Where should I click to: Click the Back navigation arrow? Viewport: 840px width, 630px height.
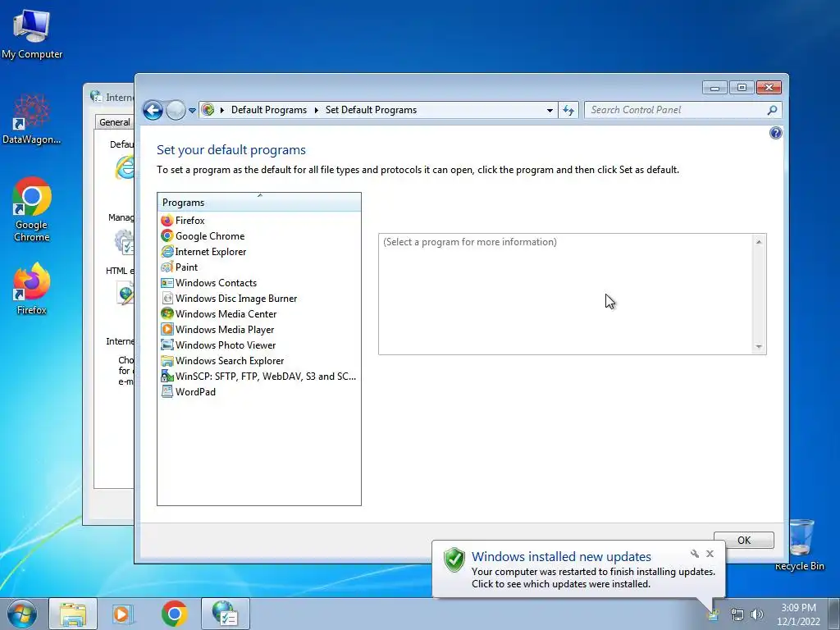153,111
